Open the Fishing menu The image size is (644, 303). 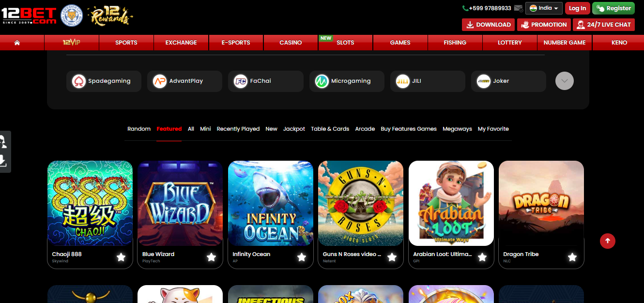455,43
